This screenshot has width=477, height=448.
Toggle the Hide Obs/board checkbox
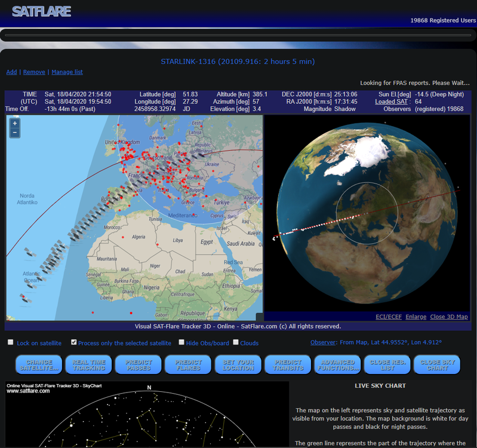[181, 342]
